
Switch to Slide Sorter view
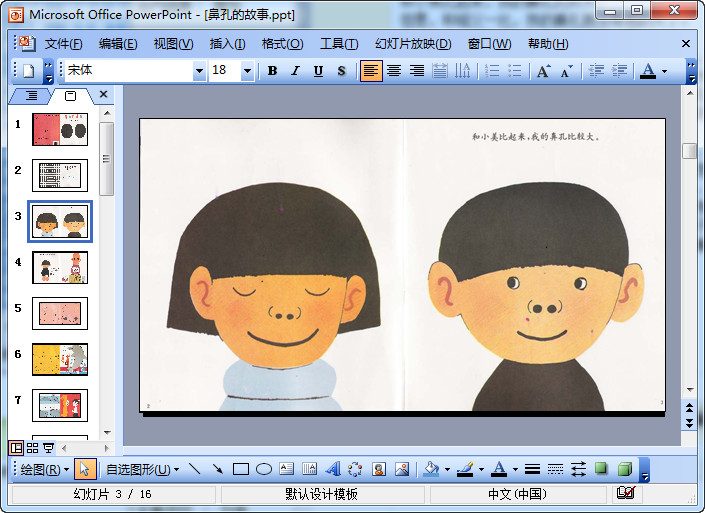[32, 448]
